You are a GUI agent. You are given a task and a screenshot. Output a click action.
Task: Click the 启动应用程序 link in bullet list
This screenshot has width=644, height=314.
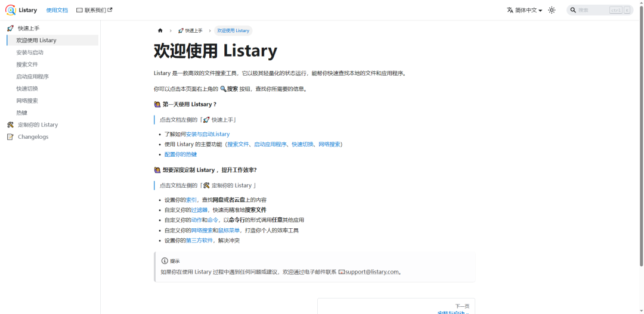pyautogui.click(x=270, y=144)
